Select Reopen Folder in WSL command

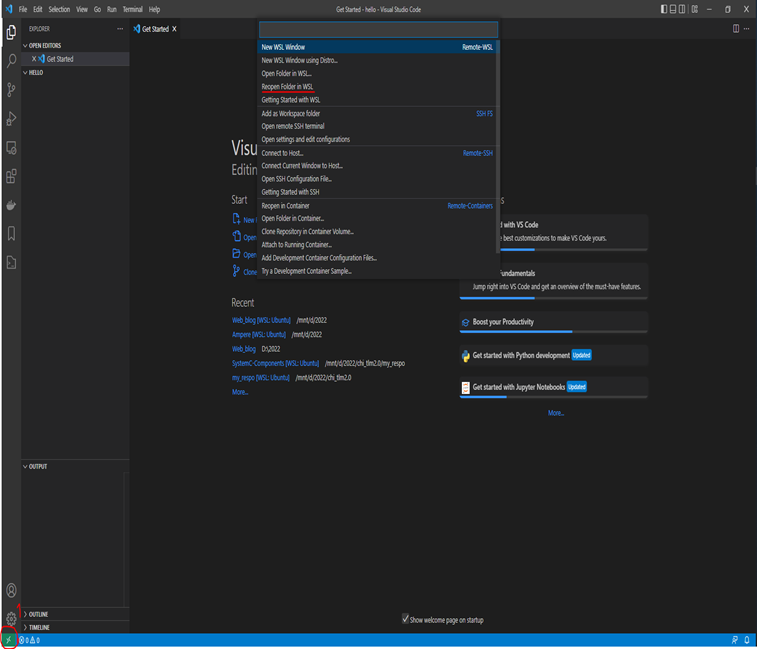pos(377,86)
